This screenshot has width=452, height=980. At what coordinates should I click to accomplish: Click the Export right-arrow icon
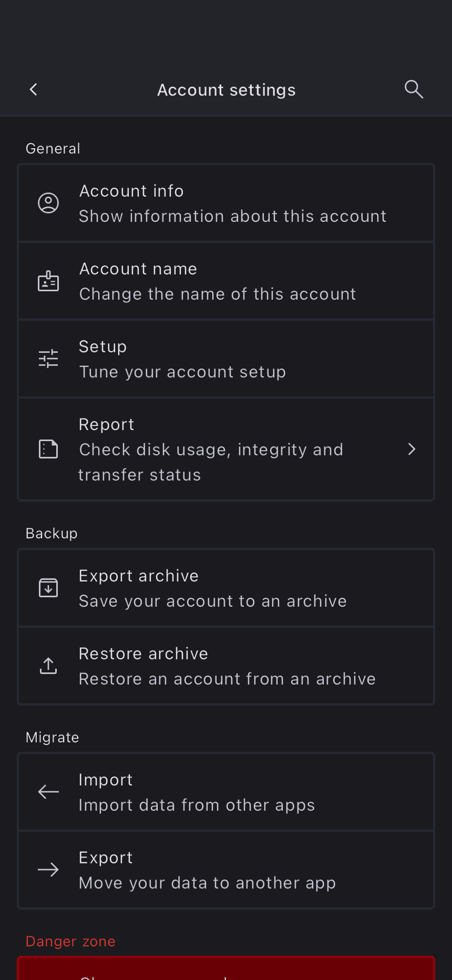[x=48, y=870]
